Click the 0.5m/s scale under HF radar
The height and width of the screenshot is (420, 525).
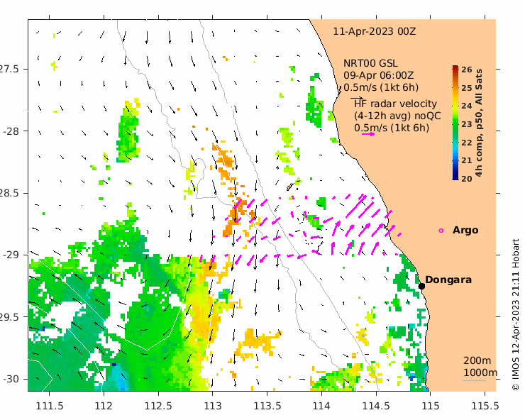392,128
